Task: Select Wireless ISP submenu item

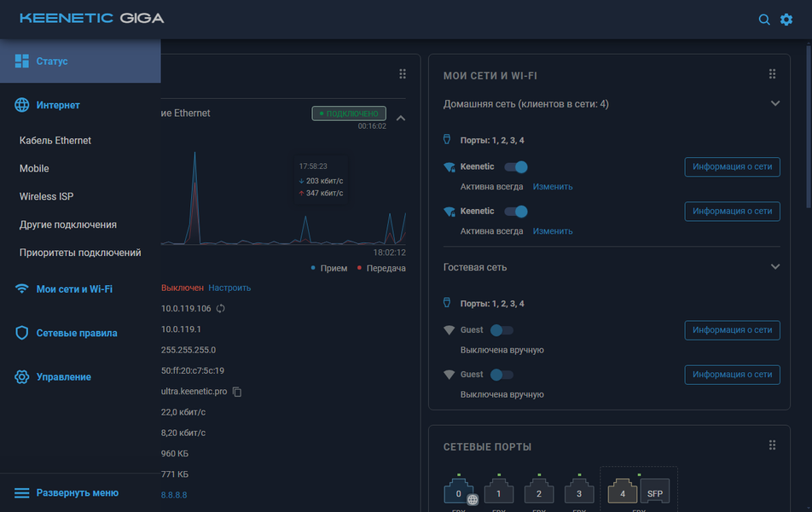Action: click(x=47, y=196)
